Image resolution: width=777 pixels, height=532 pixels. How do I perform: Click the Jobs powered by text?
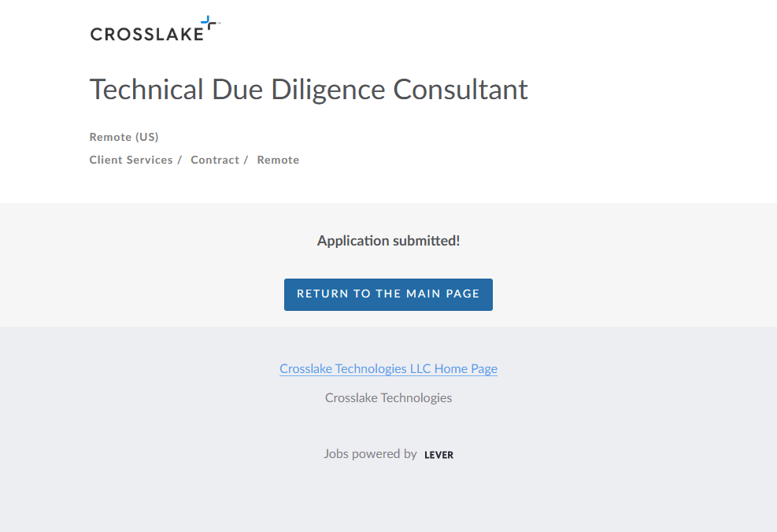pos(370,454)
